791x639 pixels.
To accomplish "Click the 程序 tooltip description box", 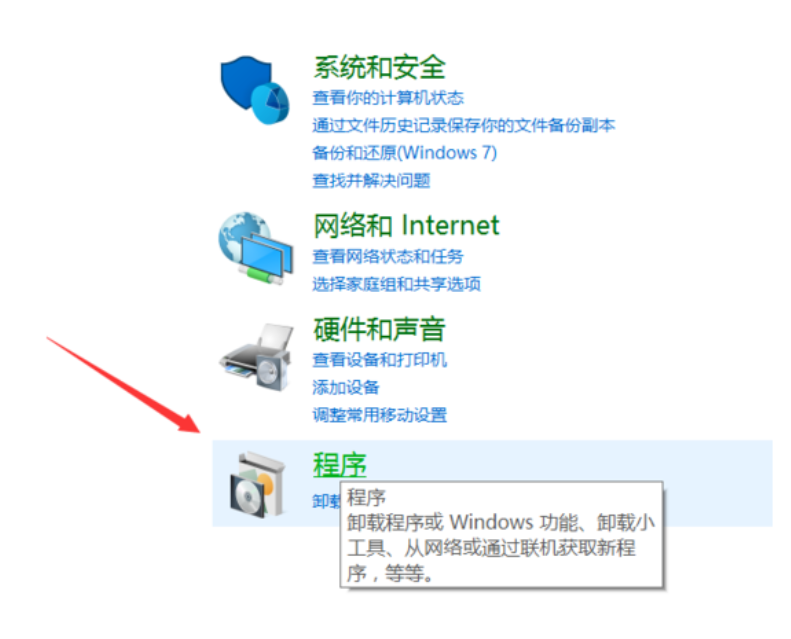I will tap(501, 535).
